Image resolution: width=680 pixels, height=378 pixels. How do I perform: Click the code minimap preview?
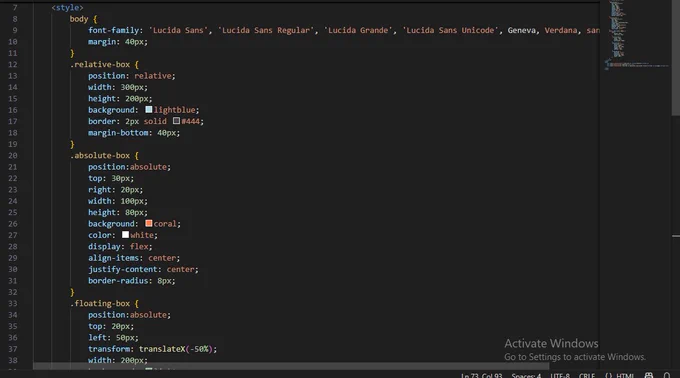pyautogui.click(x=636, y=35)
